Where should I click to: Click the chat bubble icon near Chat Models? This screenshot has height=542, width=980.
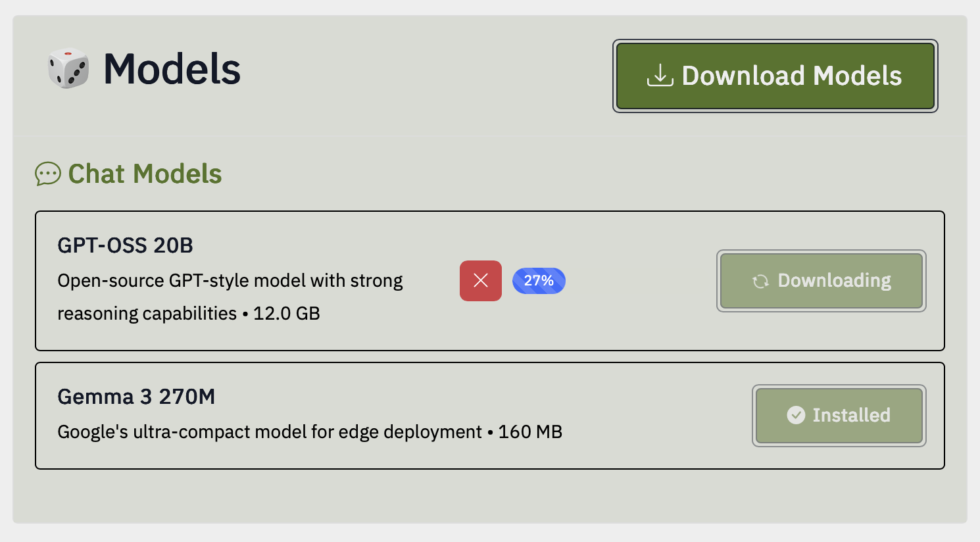(x=48, y=174)
